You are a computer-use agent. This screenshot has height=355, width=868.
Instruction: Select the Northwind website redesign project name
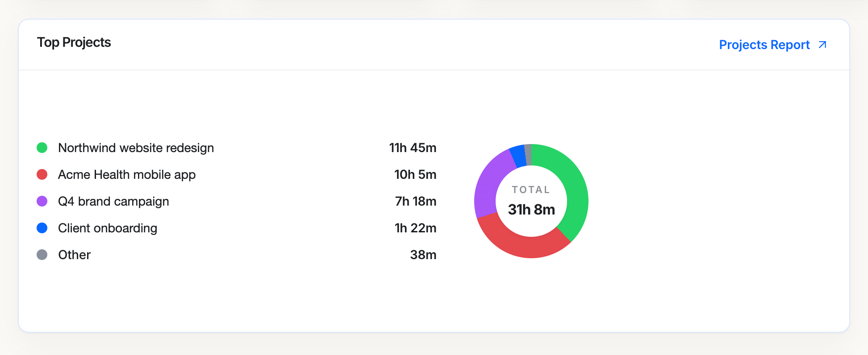click(136, 148)
